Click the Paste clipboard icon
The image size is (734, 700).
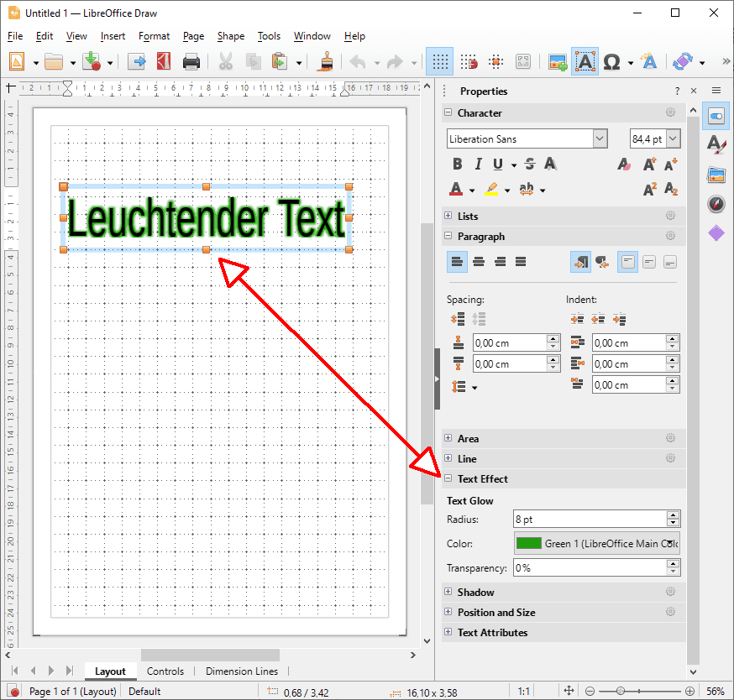click(280, 61)
